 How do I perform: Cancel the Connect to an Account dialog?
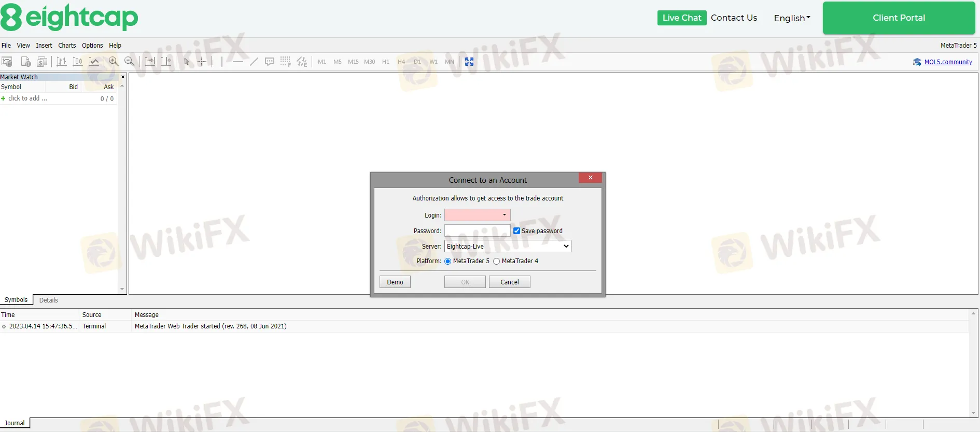510,282
